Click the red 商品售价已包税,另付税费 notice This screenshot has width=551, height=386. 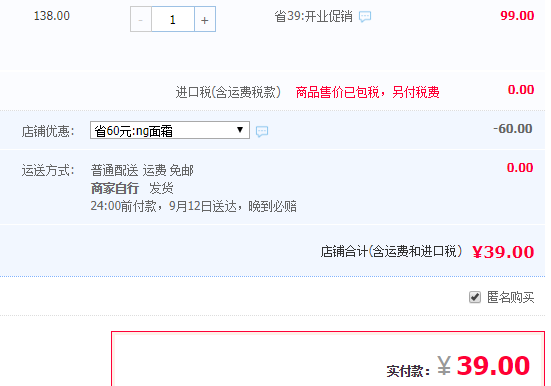pos(367,92)
